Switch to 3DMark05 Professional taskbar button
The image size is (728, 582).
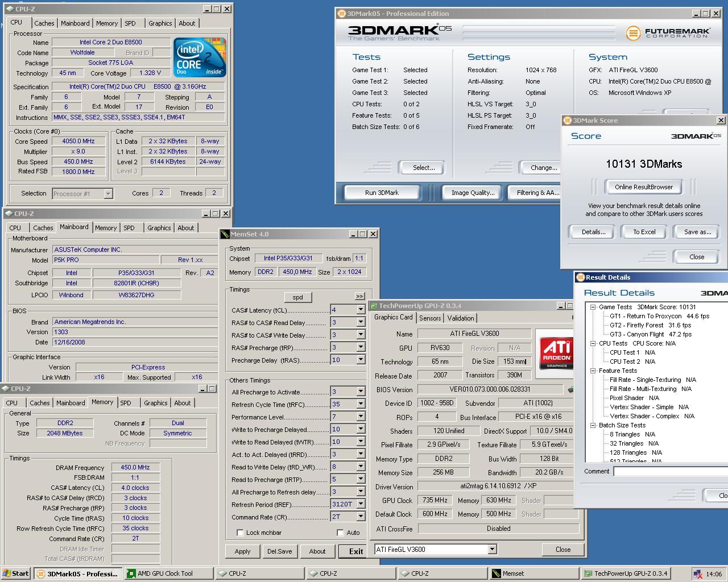click(x=78, y=573)
